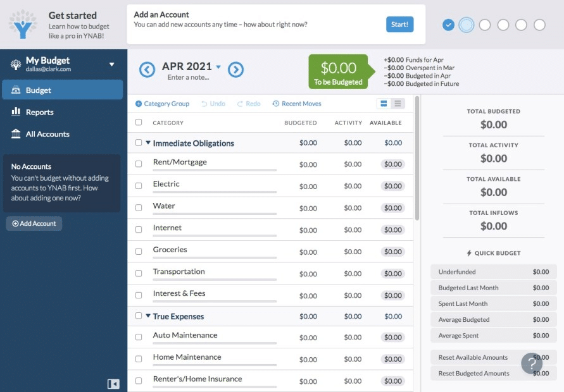
Task: Check the Transportation checkbox
Action: (139, 273)
